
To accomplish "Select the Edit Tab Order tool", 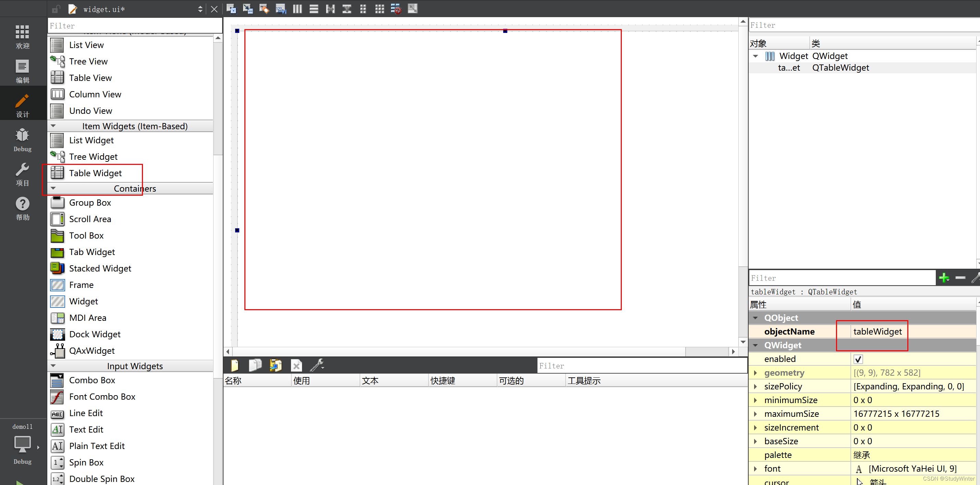I will tap(281, 9).
